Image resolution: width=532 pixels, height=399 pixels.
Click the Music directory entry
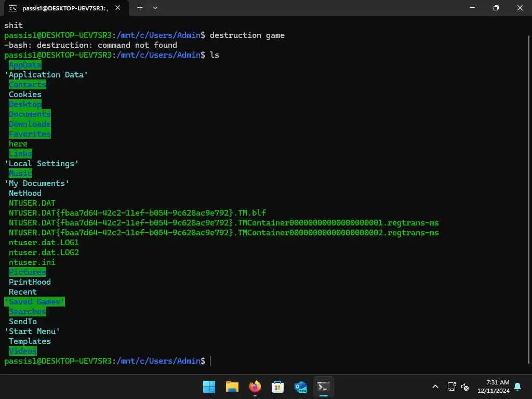click(20, 174)
